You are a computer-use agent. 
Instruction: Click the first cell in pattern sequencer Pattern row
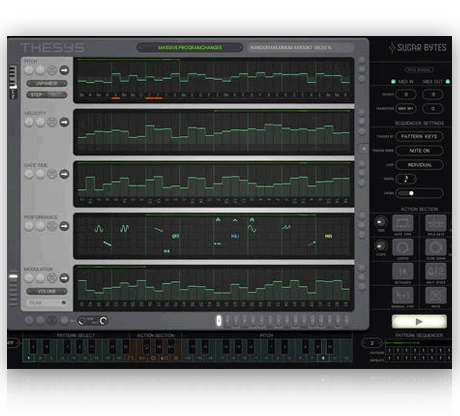[389, 350]
